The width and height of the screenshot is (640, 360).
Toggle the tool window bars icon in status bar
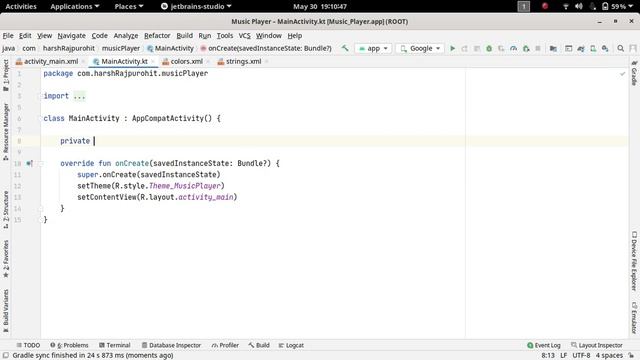(6, 356)
